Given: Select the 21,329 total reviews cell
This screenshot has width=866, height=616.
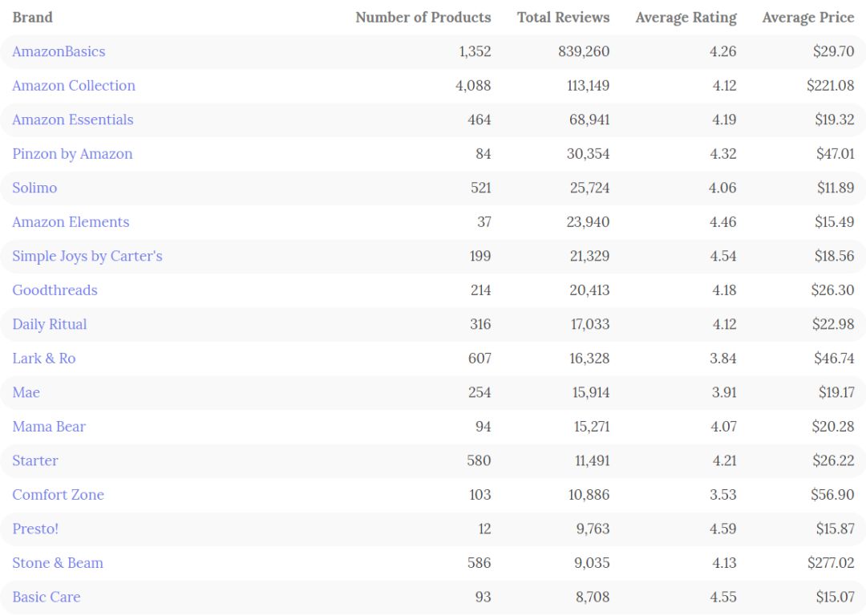Looking at the screenshot, I should click(x=590, y=257).
